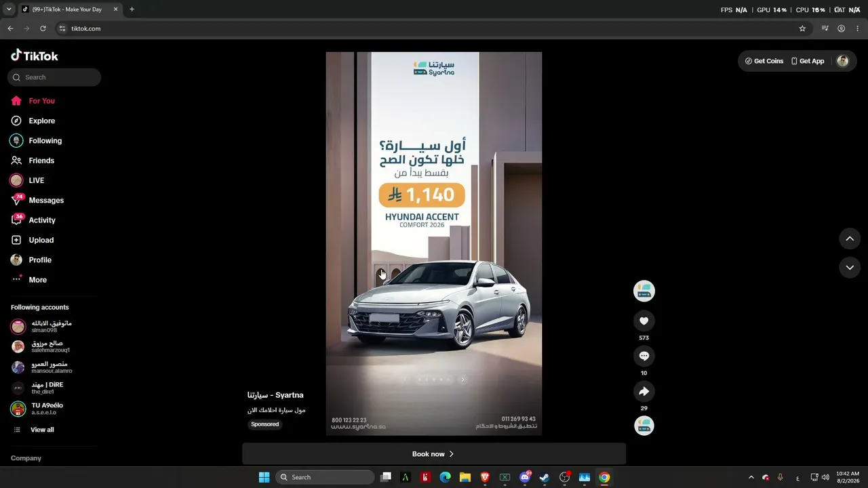Click the Company footer heading

pos(26,458)
